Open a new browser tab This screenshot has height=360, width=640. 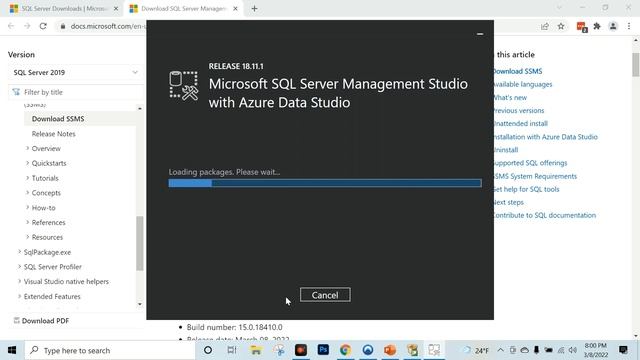coord(254,9)
